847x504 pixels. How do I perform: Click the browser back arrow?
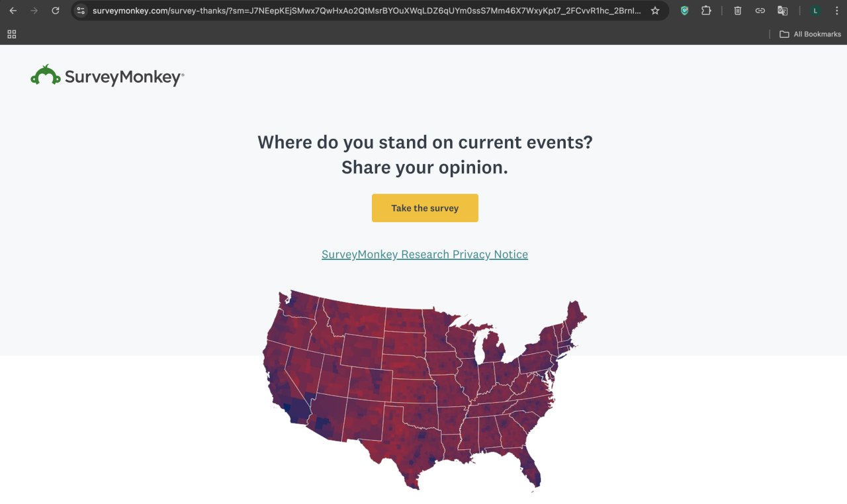coord(13,11)
